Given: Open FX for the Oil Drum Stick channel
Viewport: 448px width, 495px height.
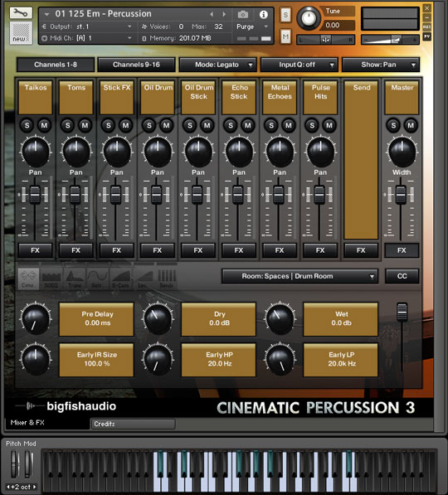Looking at the screenshot, I should pyautogui.click(x=198, y=250).
